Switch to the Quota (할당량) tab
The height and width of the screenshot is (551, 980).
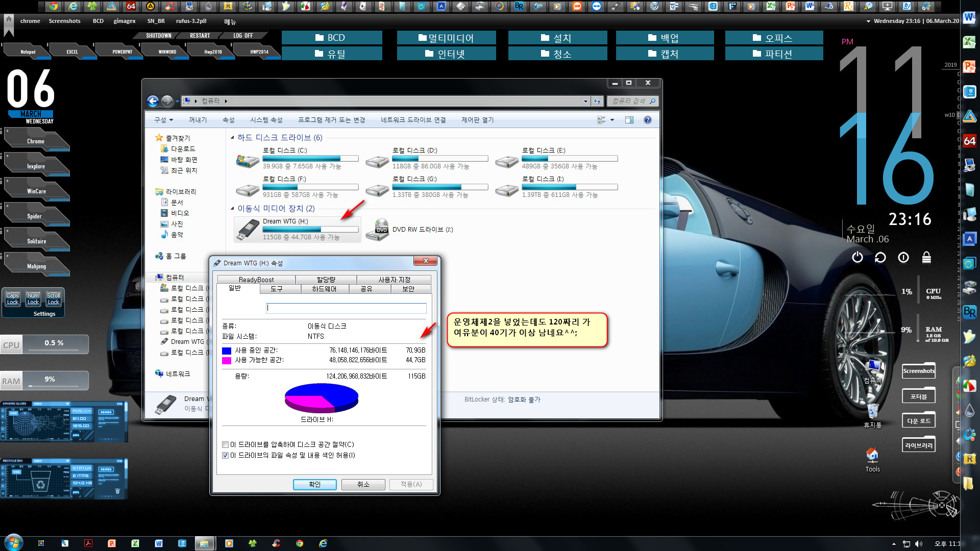coord(326,280)
